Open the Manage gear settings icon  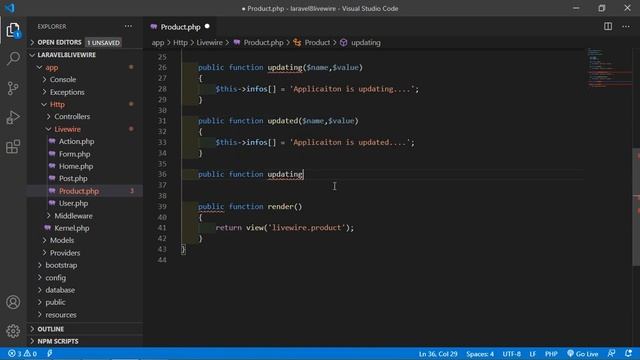pyautogui.click(x=13, y=331)
